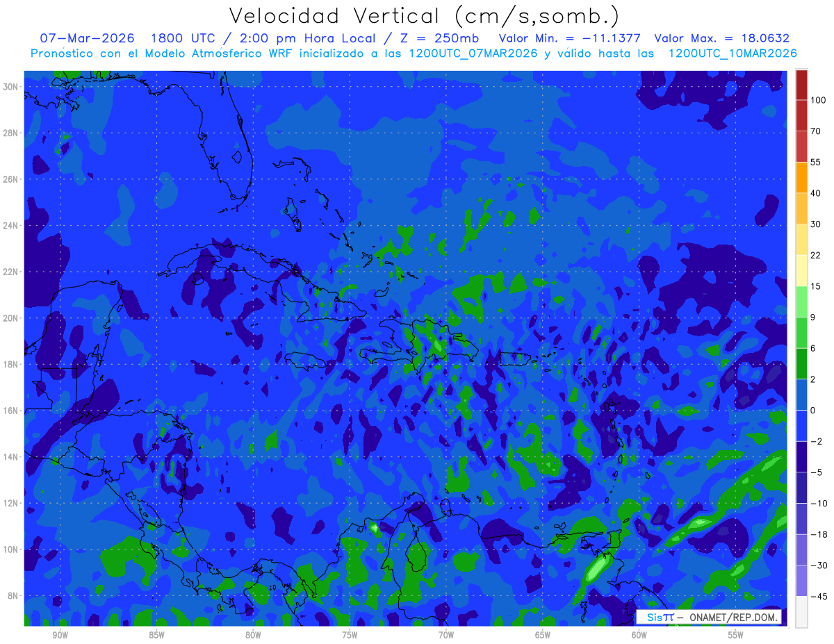Click the "75W" longitude label
The image size is (834, 644).
point(350,635)
